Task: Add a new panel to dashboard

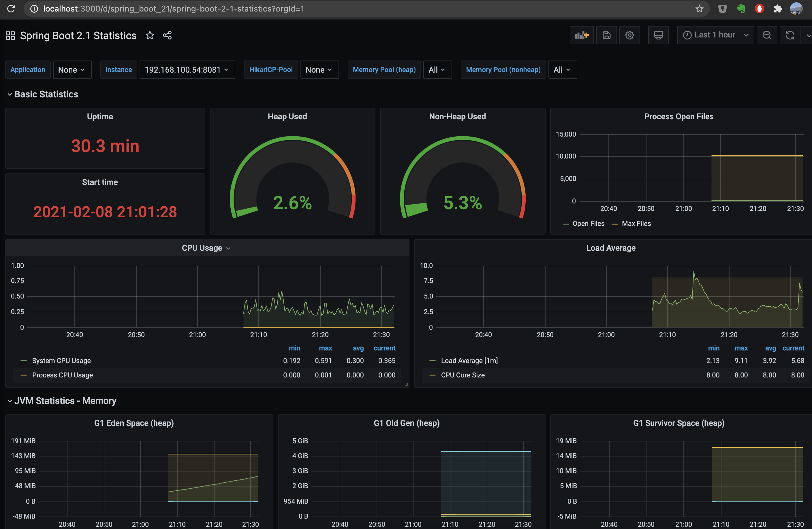Action: [x=582, y=35]
